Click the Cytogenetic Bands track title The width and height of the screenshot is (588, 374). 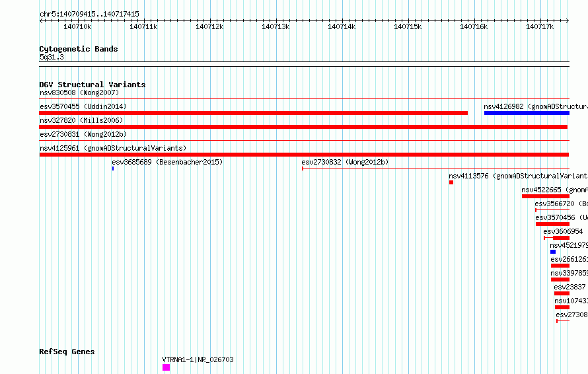point(79,49)
